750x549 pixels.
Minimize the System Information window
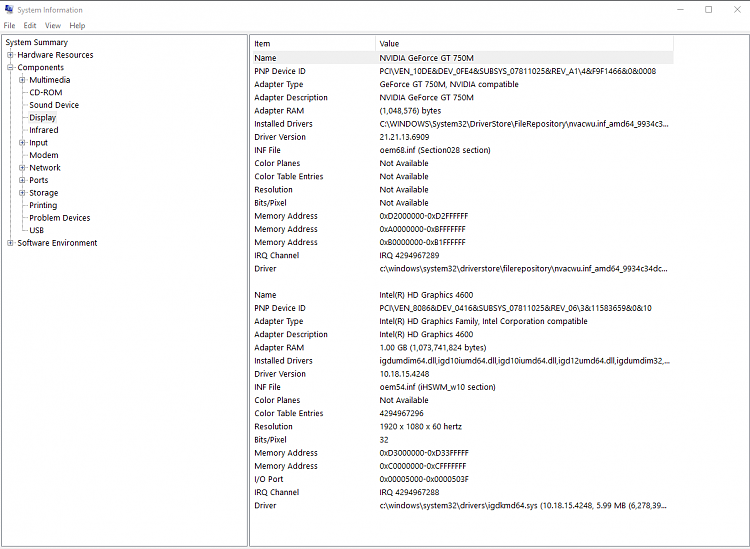(x=680, y=9)
